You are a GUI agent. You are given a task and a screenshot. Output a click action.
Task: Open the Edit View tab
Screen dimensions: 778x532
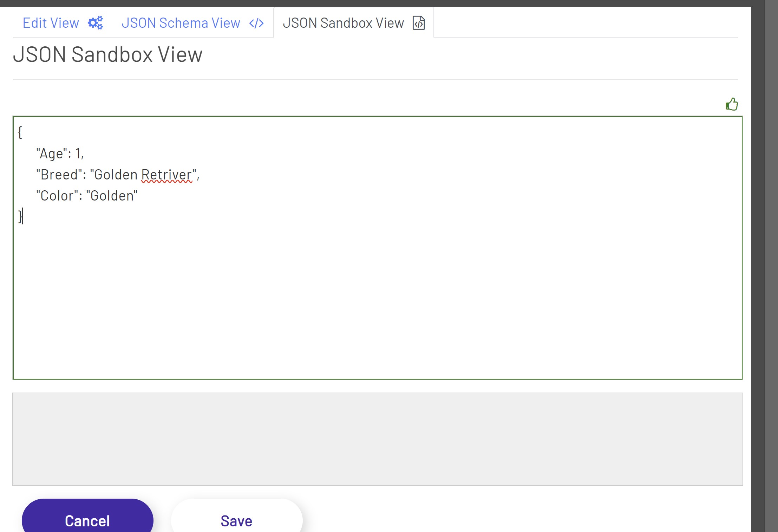51,23
